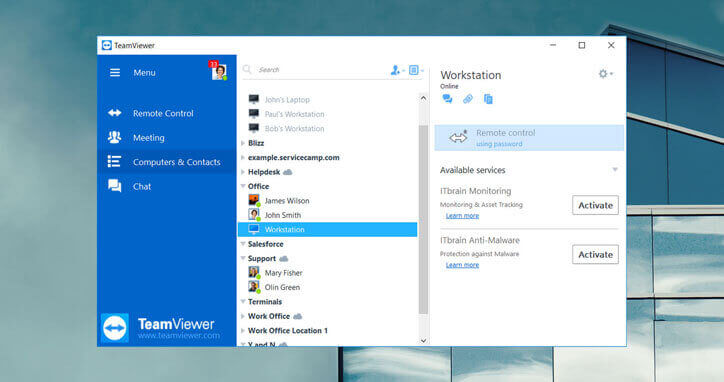This screenshot has height=382, width=724.
Task: Click the profile avatar with notification badge
Action: coord(218,71)
